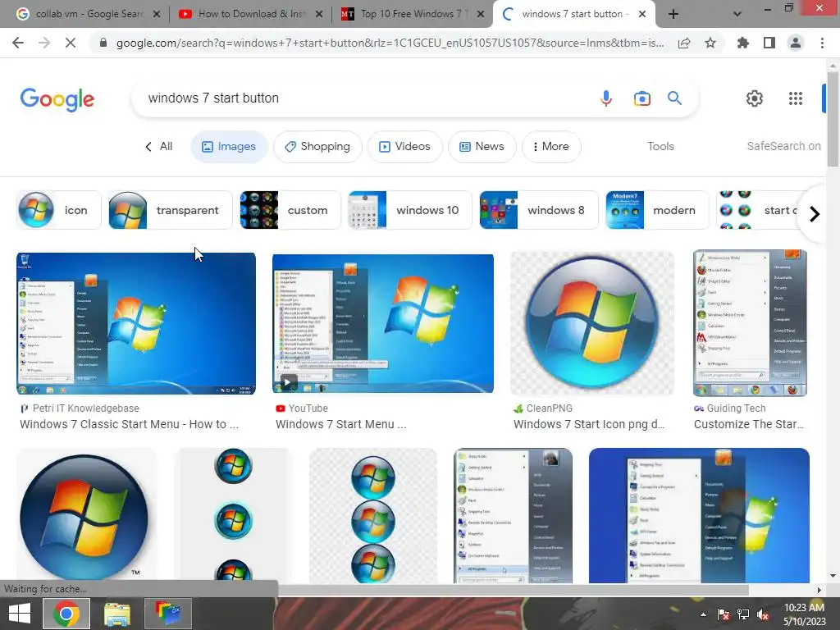Screen dimensions: 840x630
Task: Select the Videos search filter
Action: click(x=404, y=147)
